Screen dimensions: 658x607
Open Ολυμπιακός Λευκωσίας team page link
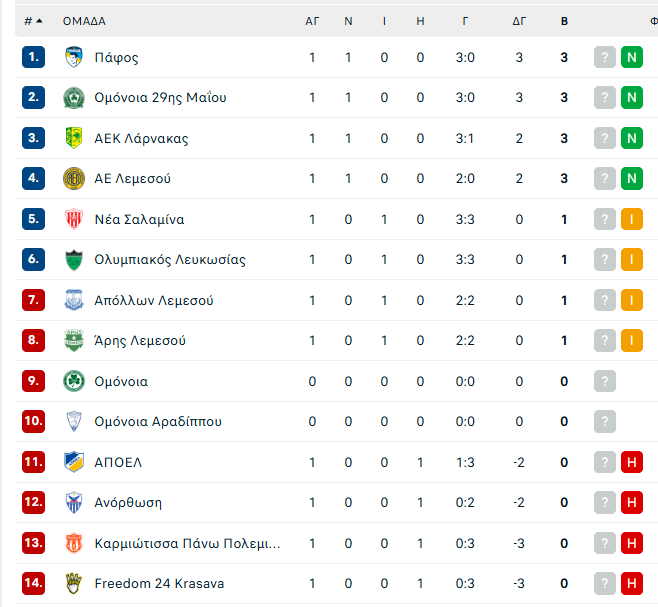coord(170,259)
